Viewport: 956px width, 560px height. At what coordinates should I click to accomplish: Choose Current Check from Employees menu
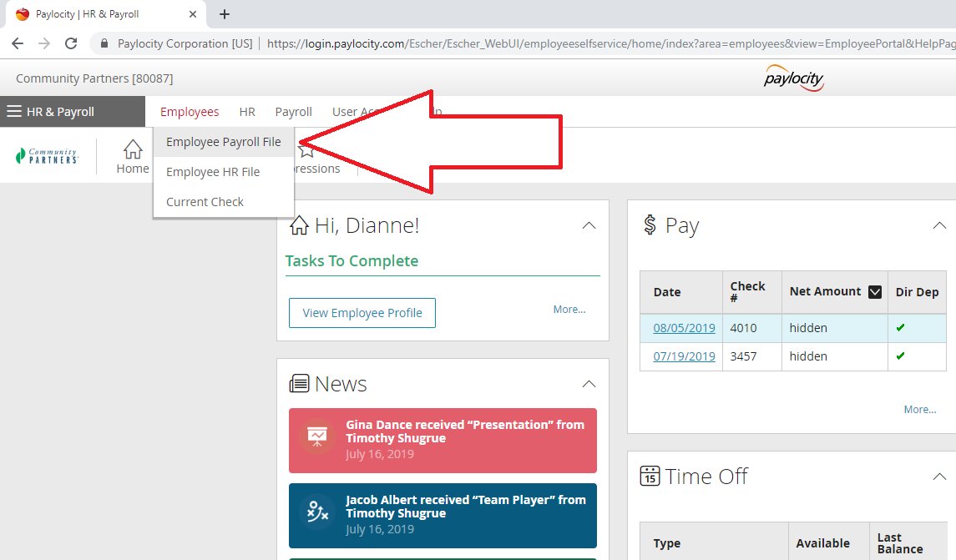pos(205,202)
